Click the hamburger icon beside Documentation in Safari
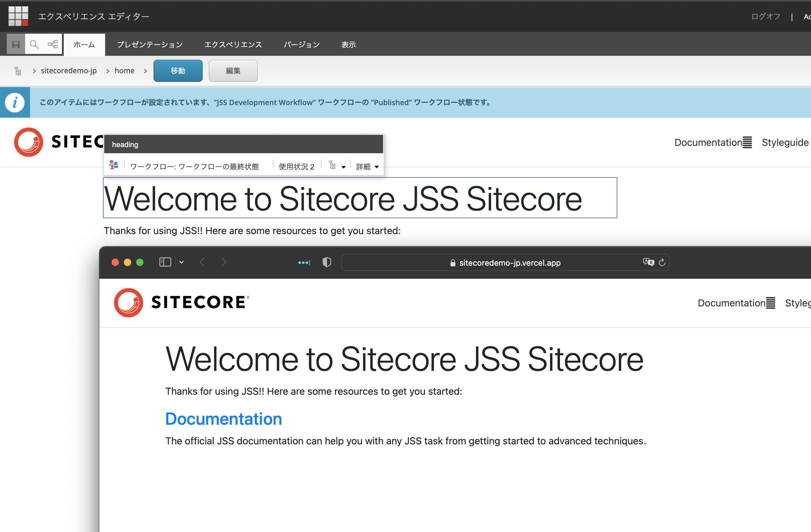Image resolution: width=811 pixels, height=532 pixels. (771, 303)
